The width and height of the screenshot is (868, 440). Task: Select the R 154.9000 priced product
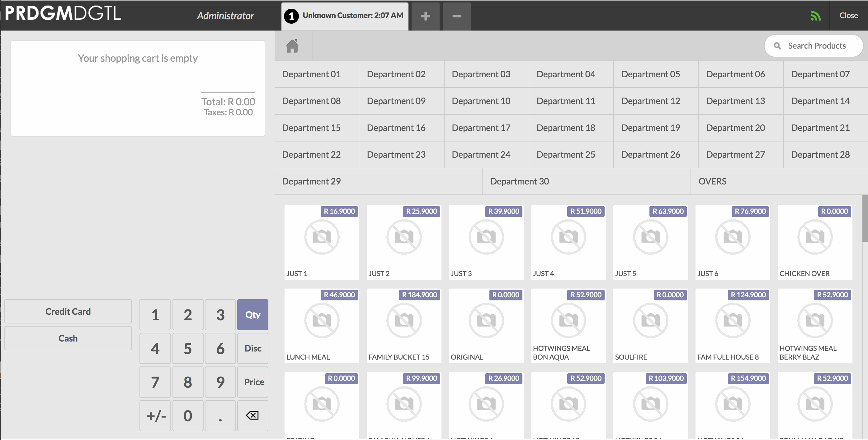(733, 406)
